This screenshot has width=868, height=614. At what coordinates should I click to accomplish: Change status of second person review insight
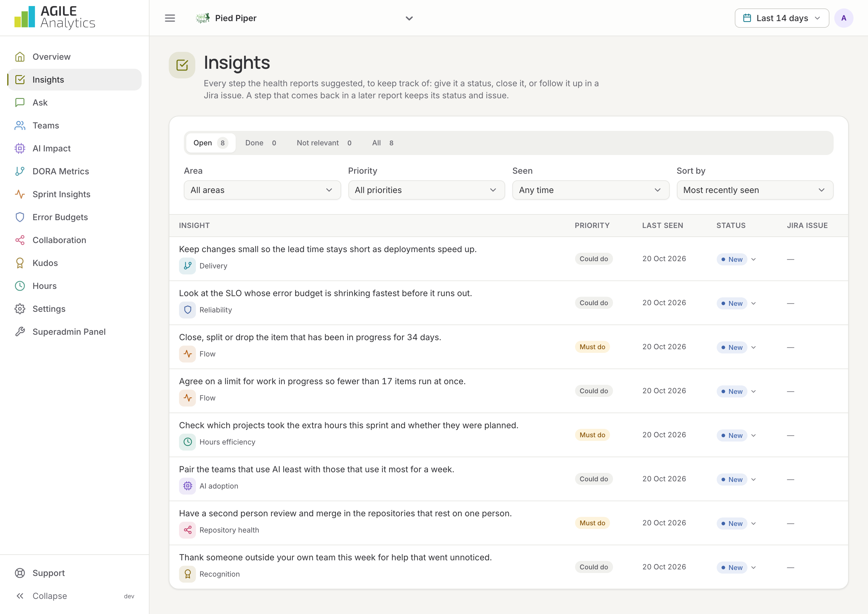point(736,524)
